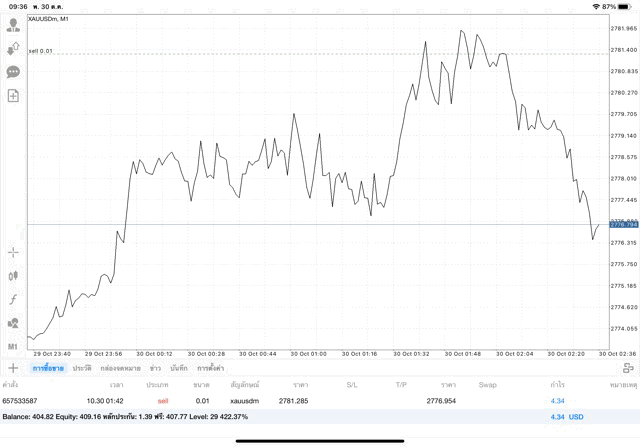
Task: Open the M1 timeframe selector
Action: click(13, 346)
